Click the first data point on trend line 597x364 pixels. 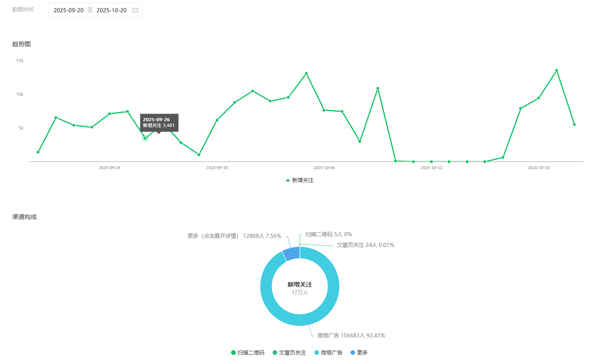[x=38, y=152]
